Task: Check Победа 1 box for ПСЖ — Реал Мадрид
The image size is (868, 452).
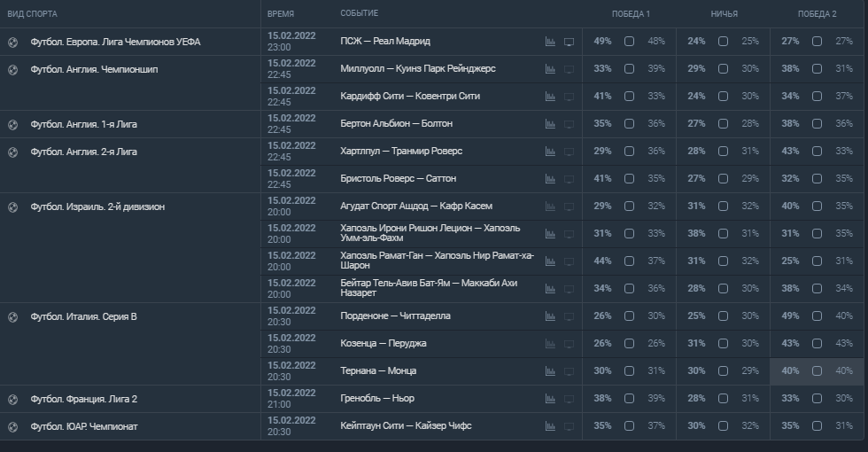Action: click(x=629, y=42)
